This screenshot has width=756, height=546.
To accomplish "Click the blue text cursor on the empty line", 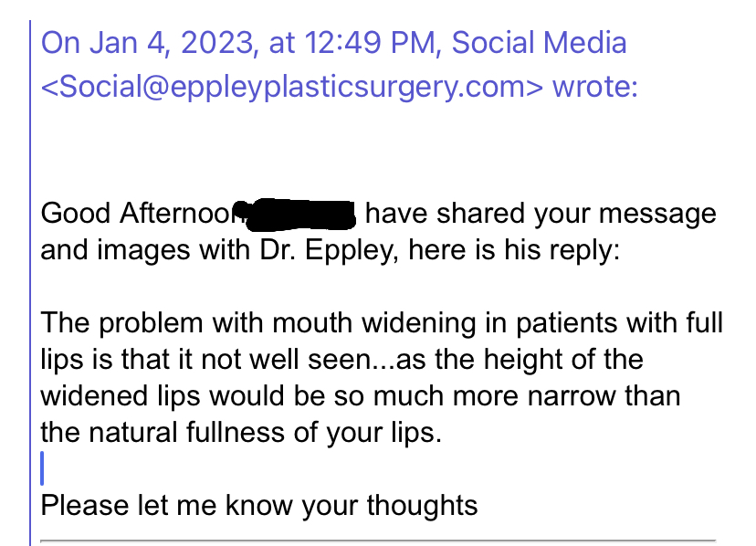I will (x=42, y=468).
